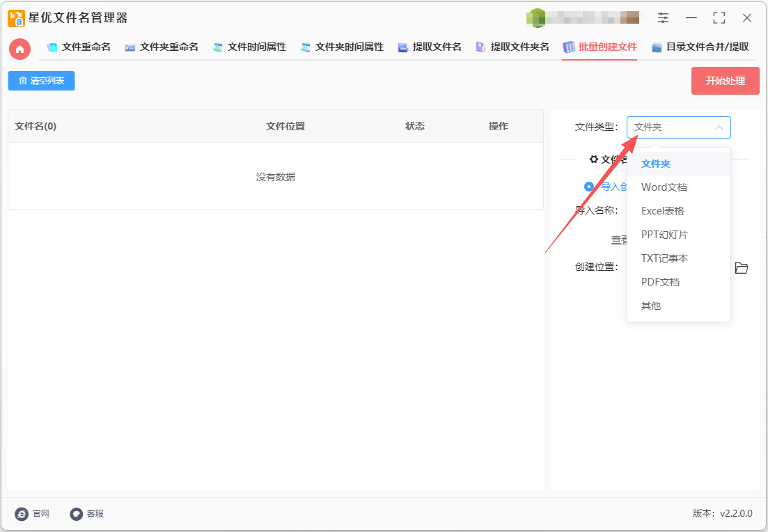
Task: Select TXT记事本 from the dropdown
Action: 664,258
